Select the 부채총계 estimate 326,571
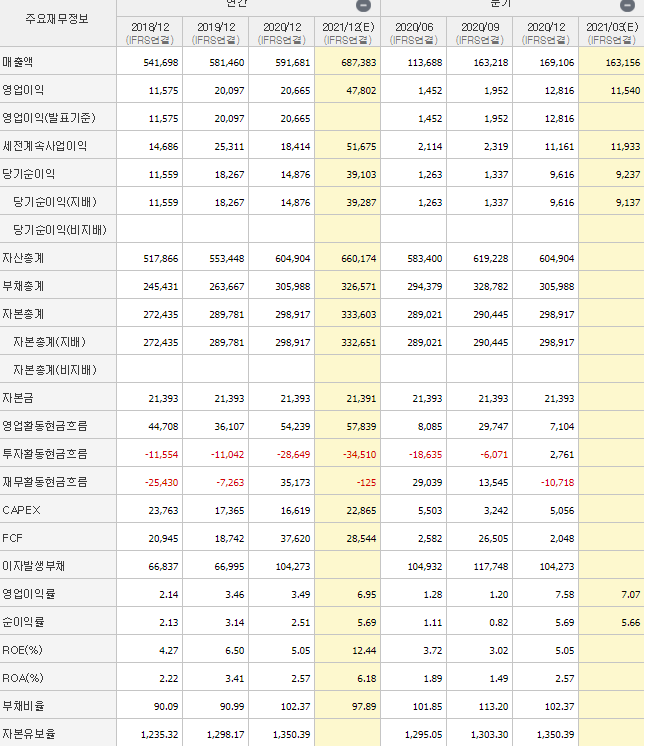This screenshot has height=746, width=645. (x=359, y=287)
